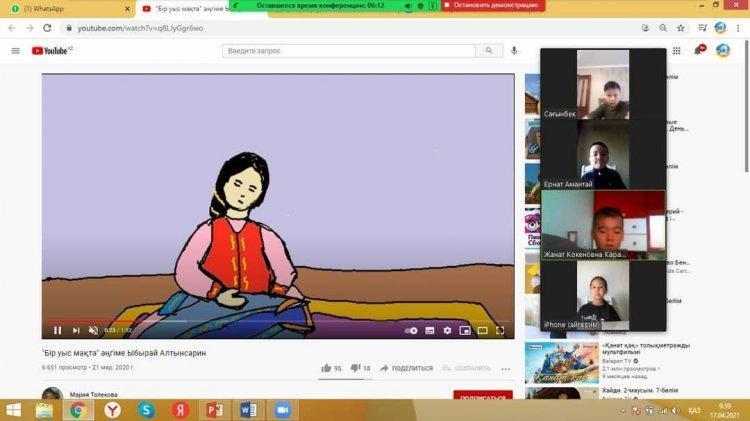
Task: Open system tray volume icon
Action: pyautogui.click(x=675, y=410)
